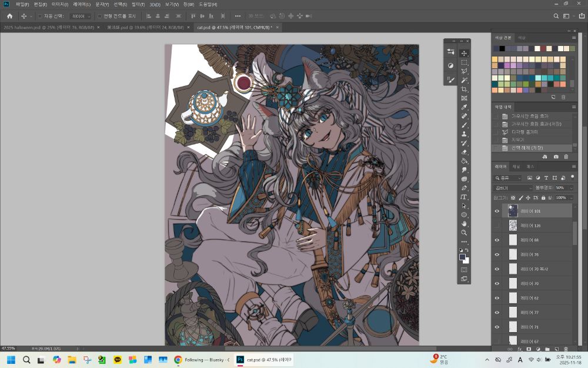Open the blend mode dropdown 곱하기
This screenshot has height=368, width=588.
[x=513, y=188]
